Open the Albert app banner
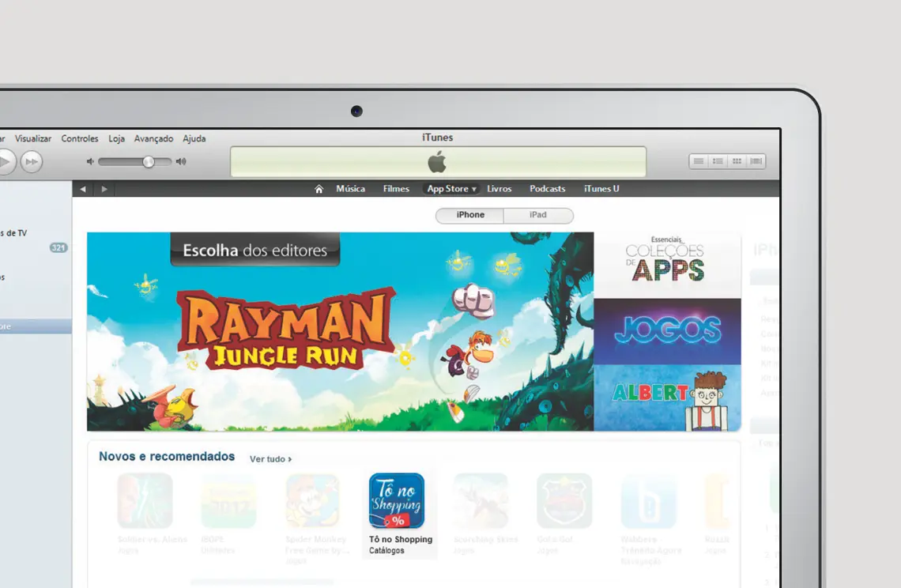 (667, 398)
